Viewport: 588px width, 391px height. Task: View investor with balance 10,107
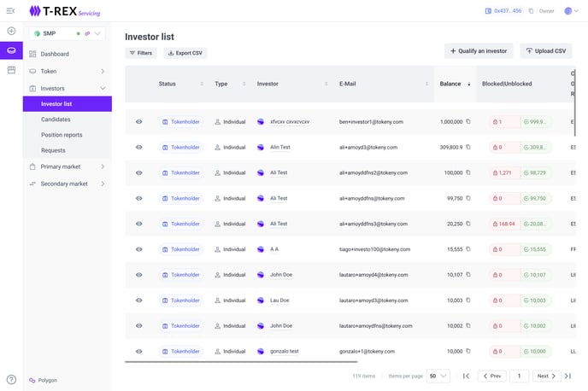coord(138,275)
